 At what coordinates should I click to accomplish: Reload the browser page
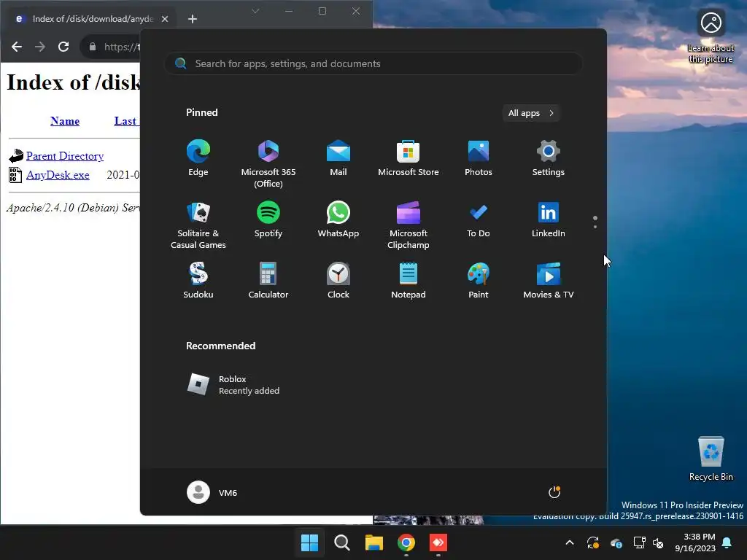pyautogui.click(x=63, y=47)
